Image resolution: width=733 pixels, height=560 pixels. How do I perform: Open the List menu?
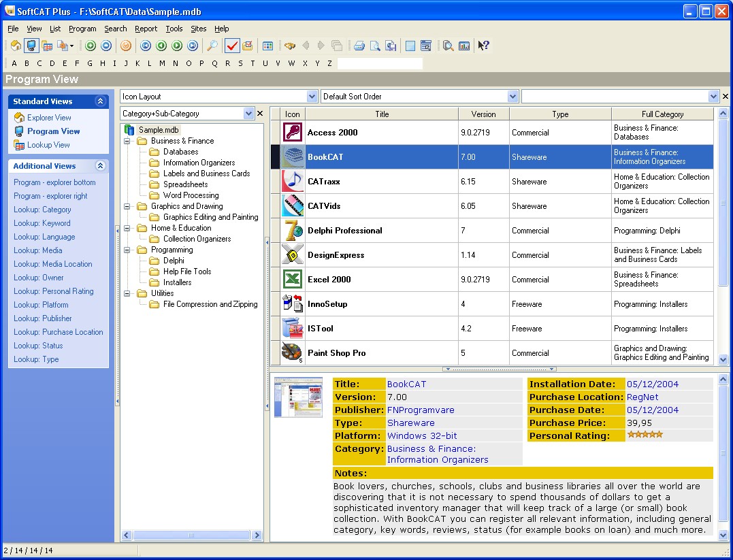click(55, 29)
